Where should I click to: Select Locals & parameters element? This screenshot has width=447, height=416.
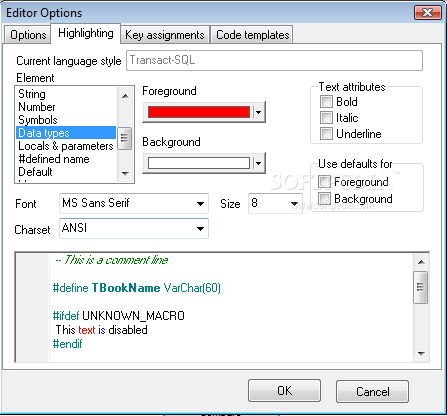[66, 146]
